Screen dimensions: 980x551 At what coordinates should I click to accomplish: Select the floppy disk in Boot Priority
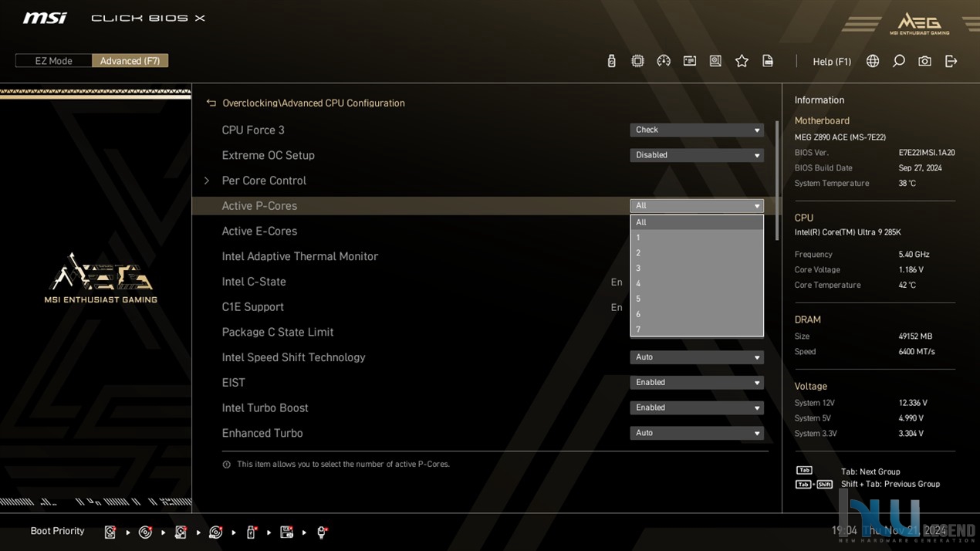[286, 532]
